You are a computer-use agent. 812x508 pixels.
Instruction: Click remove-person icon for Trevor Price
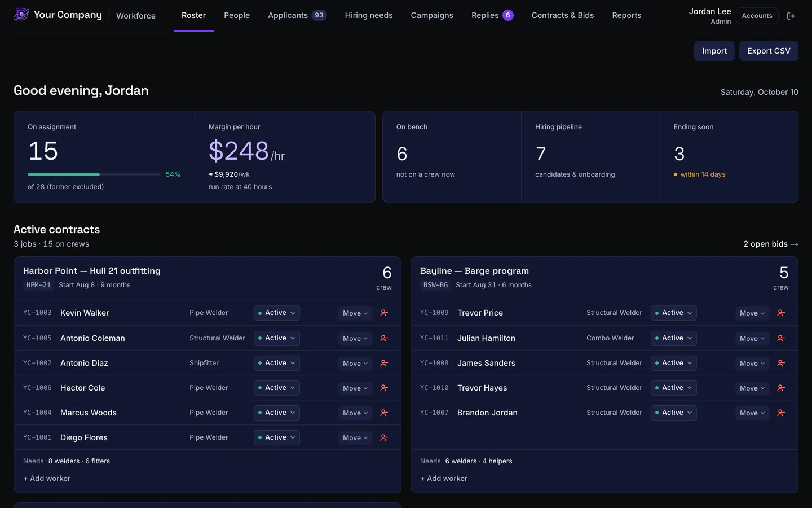pos(781,313)
